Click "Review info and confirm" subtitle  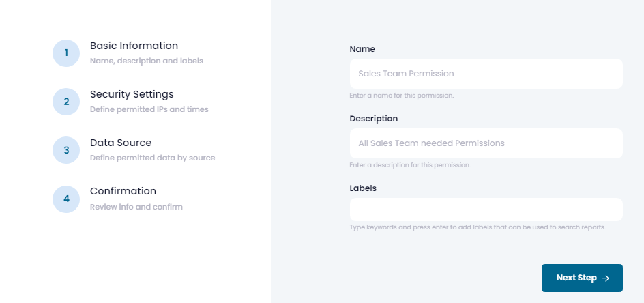coord(136,206)
